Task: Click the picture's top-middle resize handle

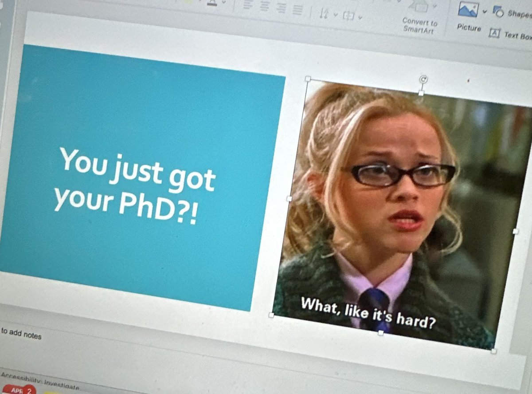Action: click(421, 93)
